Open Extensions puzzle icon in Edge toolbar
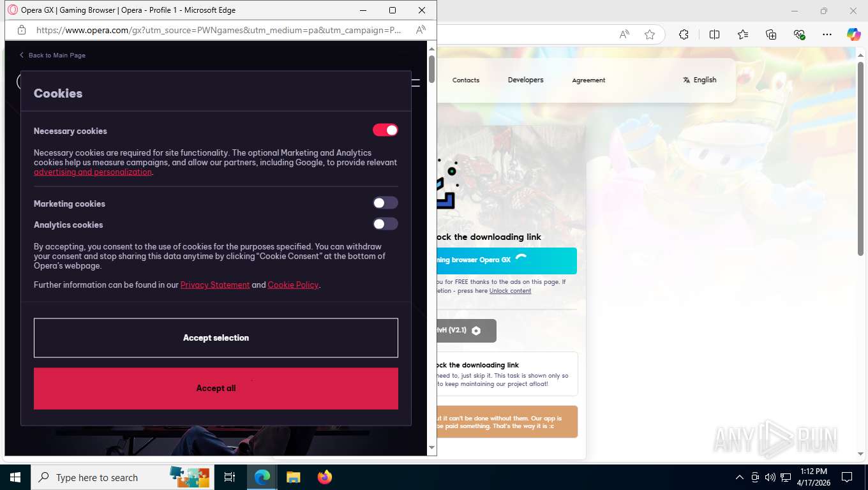The image size is (868, 490). (x=684, y=34)
